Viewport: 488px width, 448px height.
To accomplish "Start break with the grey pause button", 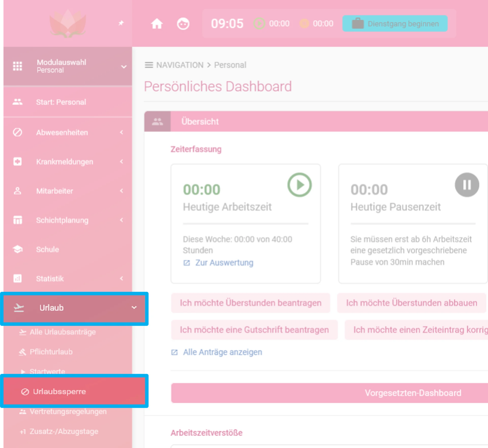I will (x=467, y=185).
